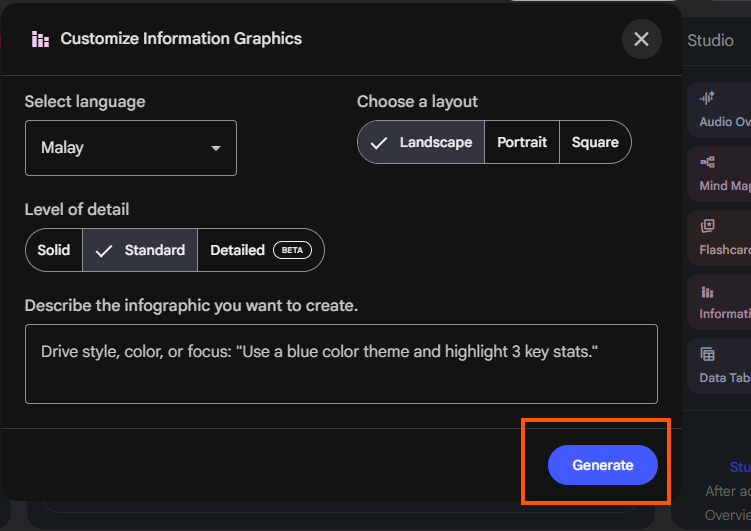
Task: Select the Standard level of detail
Action: pyautogui.click(x=140, y=250)
